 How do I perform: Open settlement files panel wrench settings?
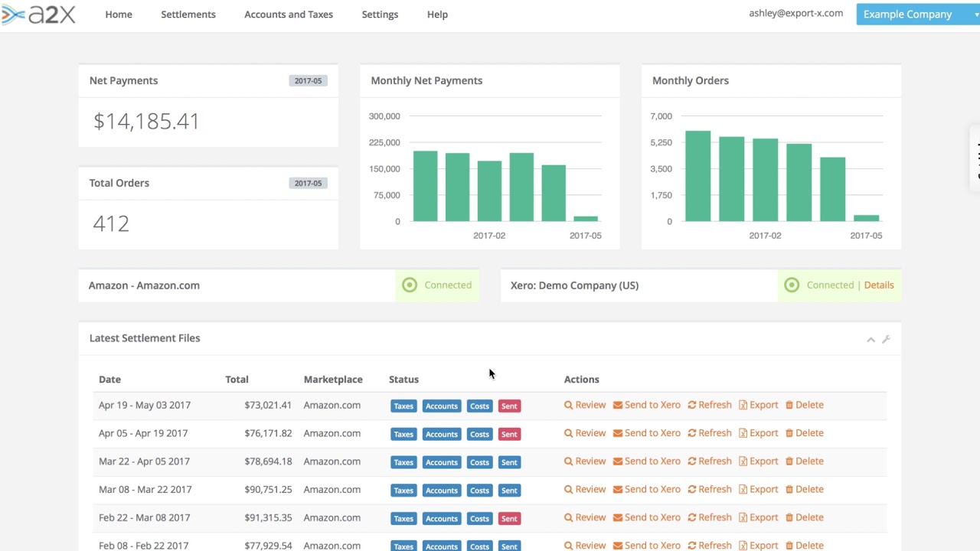(886, 339)
